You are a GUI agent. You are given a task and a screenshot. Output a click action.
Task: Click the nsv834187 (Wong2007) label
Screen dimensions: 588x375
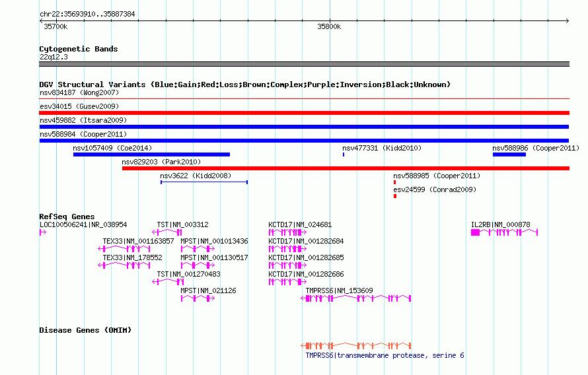[x=79, y=92]
